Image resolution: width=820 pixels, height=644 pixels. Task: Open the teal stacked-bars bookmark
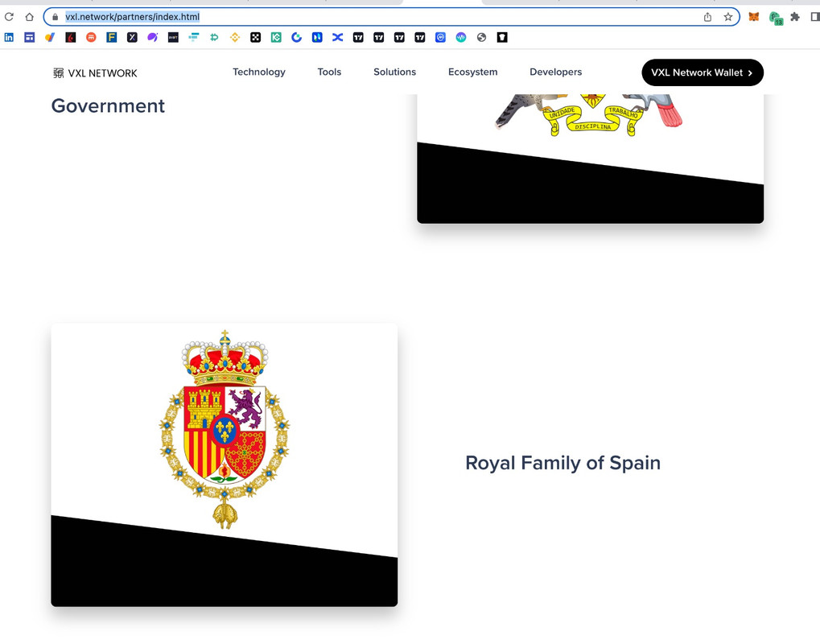coord(193,37)
